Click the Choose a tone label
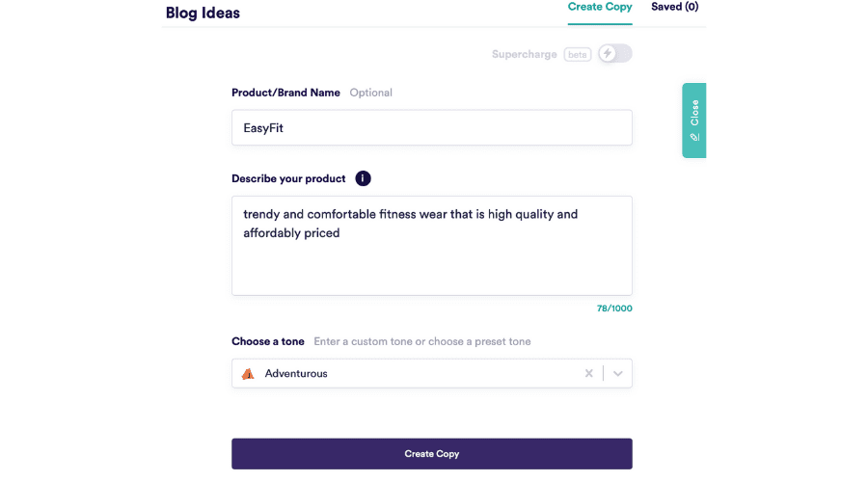Image resolution: width=868 pixels, height=482 pixels. tap(268, 341)
